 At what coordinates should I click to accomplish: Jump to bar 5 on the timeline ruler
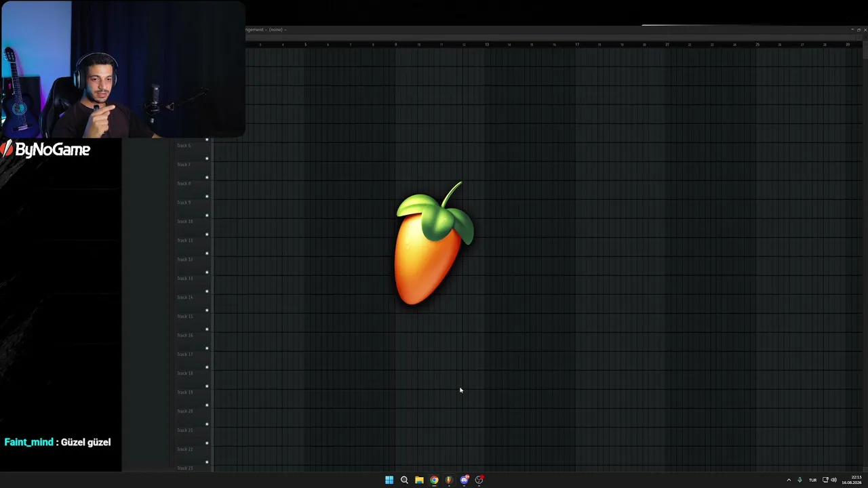click(305, 45)
